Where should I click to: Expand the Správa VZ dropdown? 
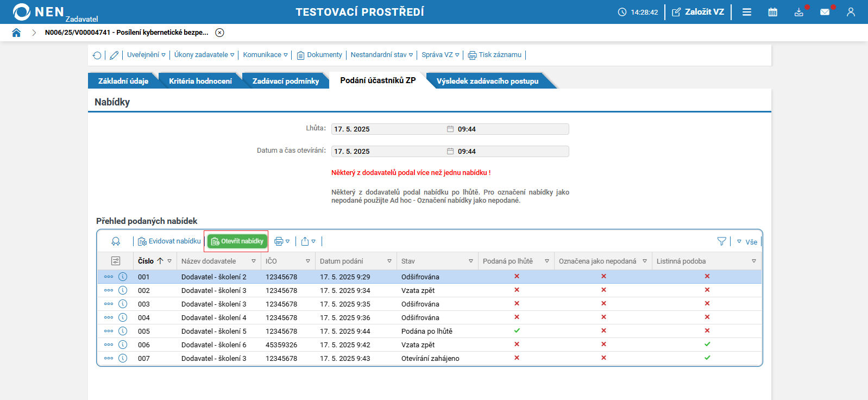click(x=441, y=55)
